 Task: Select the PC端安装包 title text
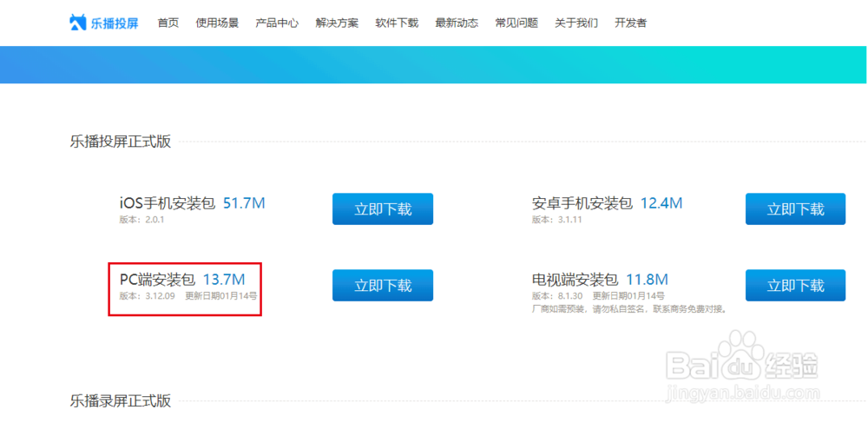coord(157,280)
